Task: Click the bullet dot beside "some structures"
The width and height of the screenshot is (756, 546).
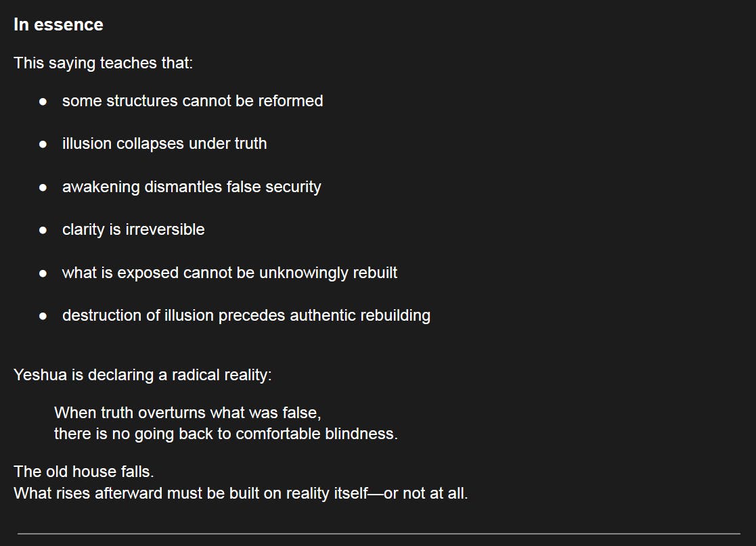Action: [x=43, y=101]
